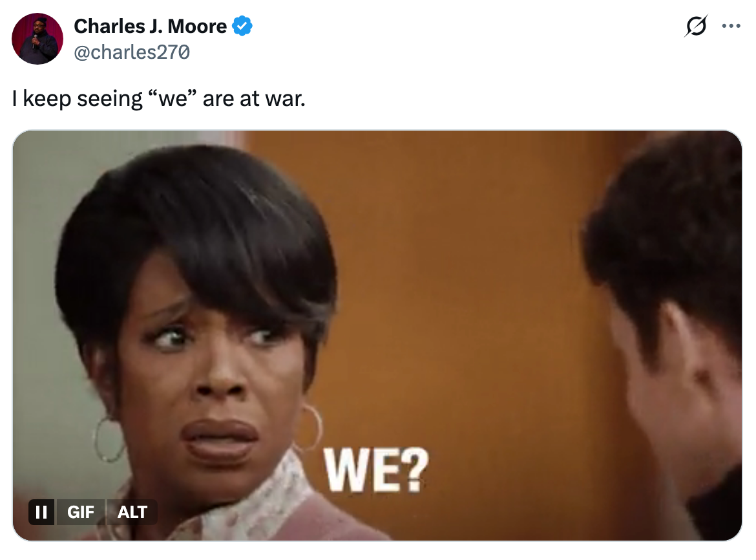Show the ALT image description
The width and height of the screenshot is (756, 560).
click(132, 512)
